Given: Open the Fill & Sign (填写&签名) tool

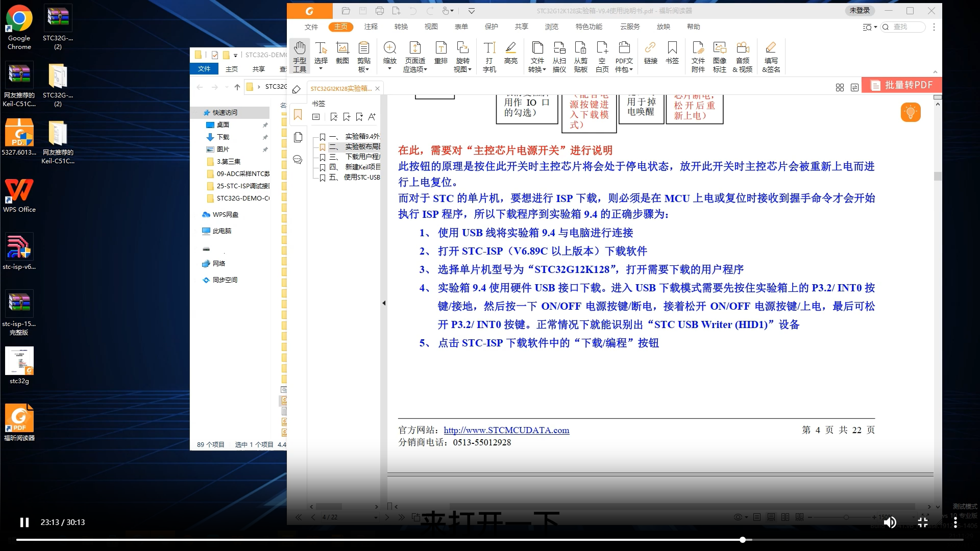Looking at the screenshot, I should point(771,56).
